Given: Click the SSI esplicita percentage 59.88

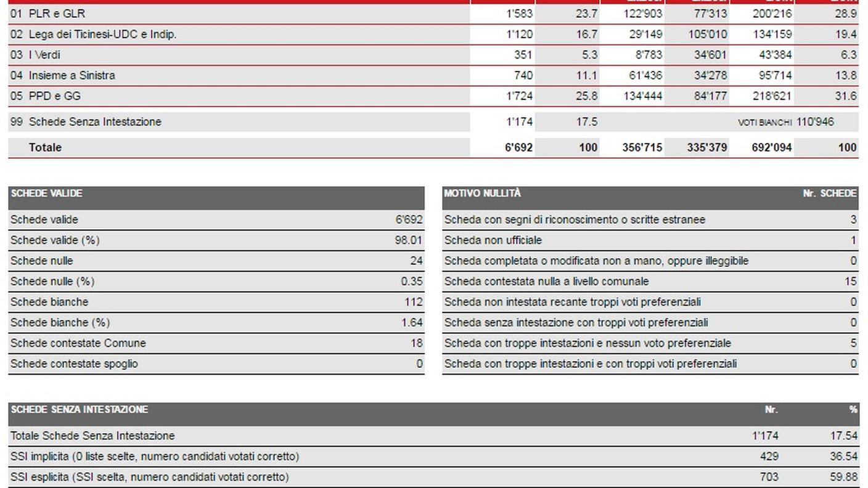Looking at the screenshot, I should point(843,478).
